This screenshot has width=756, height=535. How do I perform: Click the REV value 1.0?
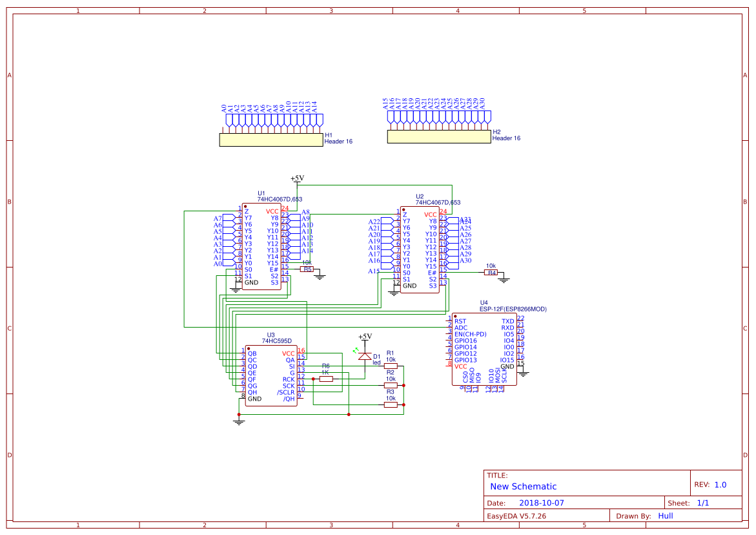pyautogui.click(x=720, y=485)
